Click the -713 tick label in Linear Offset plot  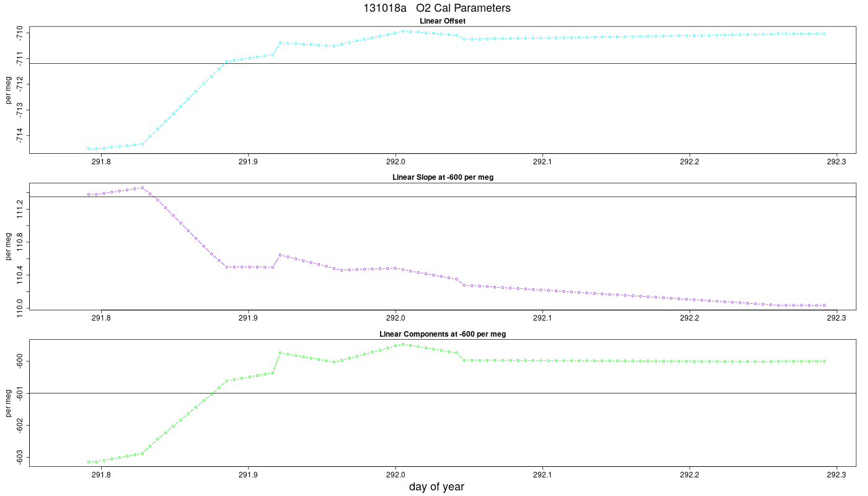pyautogui.click(x=20, y=110)
